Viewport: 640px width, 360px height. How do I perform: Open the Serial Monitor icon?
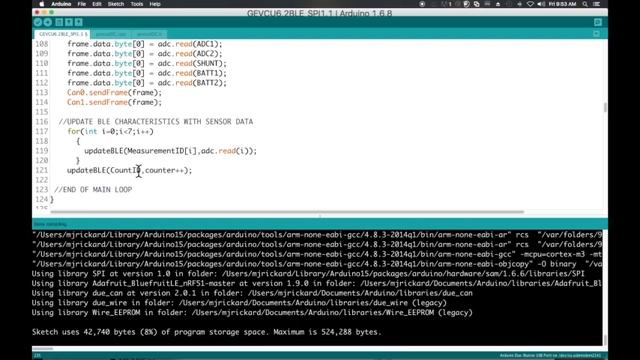[598, 22]
